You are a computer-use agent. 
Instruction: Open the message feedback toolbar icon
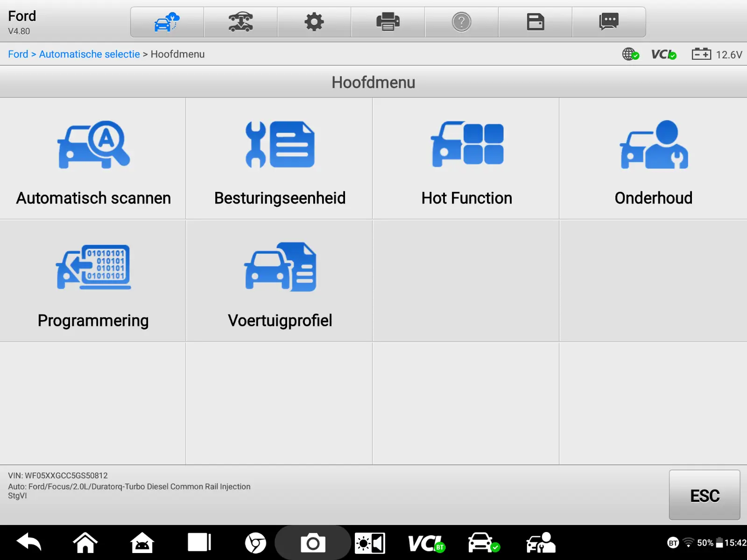(609, 22)
